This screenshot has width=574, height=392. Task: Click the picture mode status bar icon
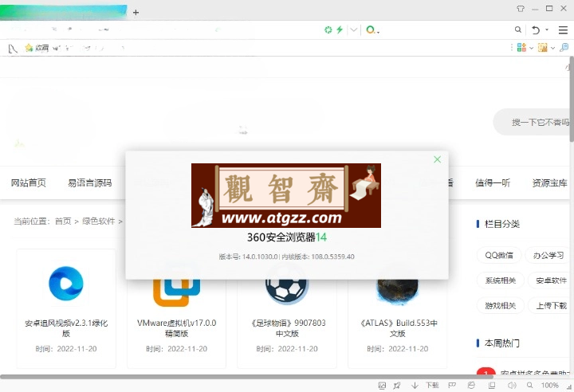(x=382, y=385)
